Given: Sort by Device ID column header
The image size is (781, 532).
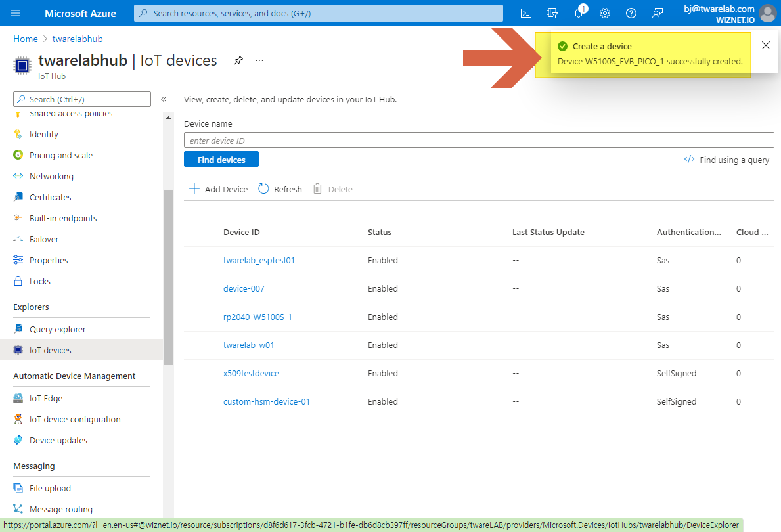Looking at the screenshot, I should point(242,232).
